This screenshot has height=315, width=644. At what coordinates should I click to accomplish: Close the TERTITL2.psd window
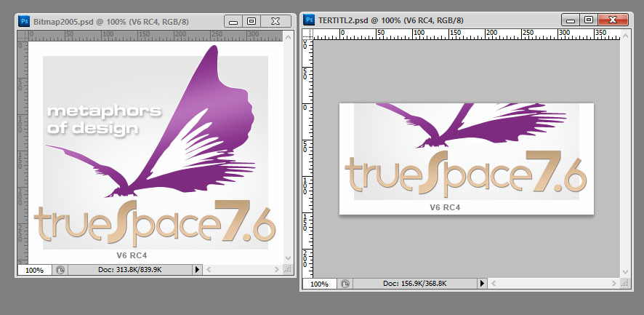tap(613, 20)
